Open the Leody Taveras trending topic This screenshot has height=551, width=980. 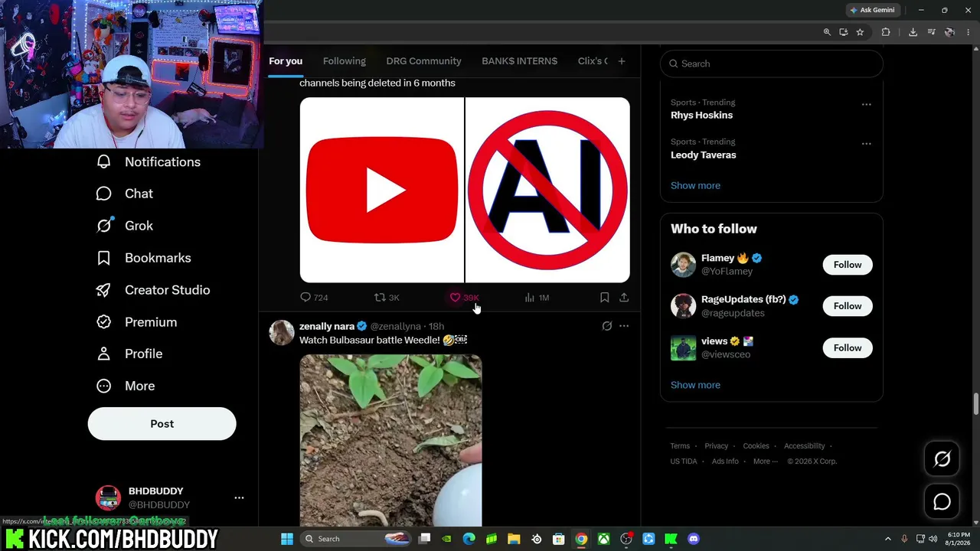(703, 155)
